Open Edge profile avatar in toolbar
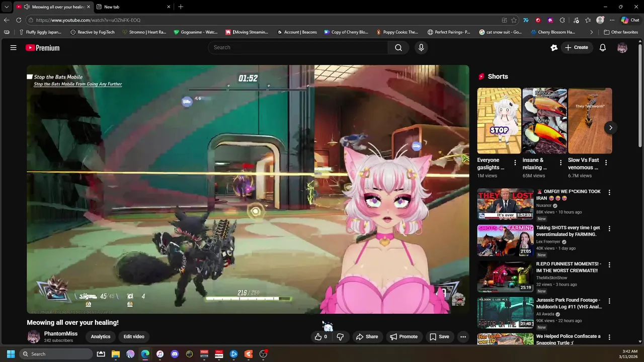The image size is (644, 362). 600,20
